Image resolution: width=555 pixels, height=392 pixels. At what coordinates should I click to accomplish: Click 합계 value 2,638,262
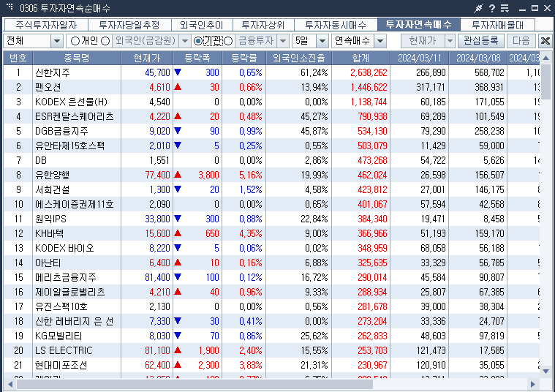369,72
